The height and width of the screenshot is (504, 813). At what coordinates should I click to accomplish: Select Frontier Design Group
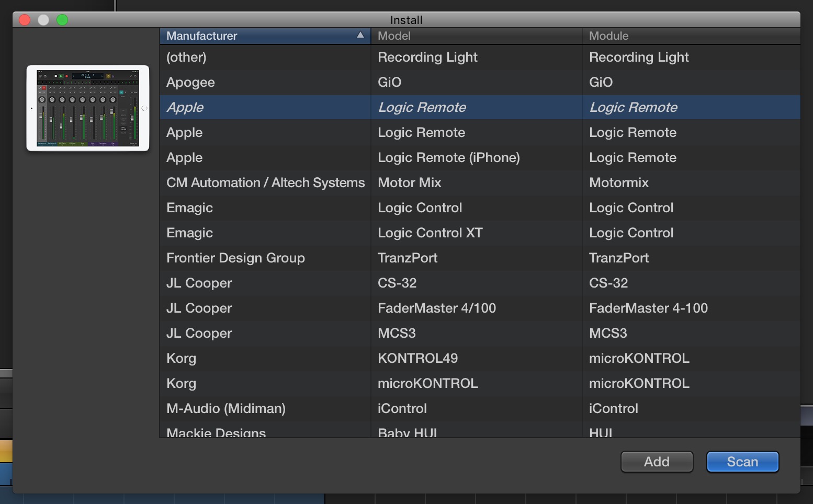pyautogui.click(x=235, y=258)
